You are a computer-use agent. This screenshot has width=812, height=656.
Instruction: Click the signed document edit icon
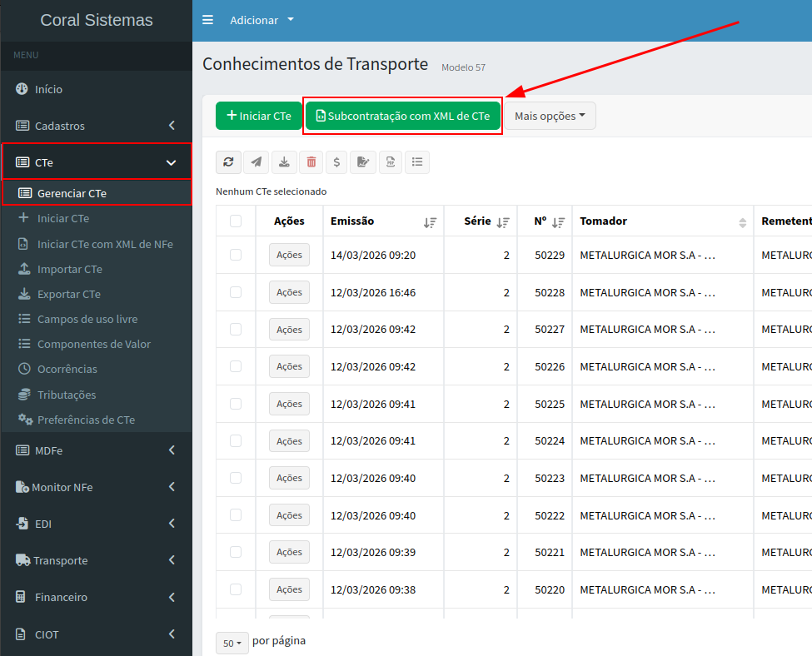click(362, 162)
